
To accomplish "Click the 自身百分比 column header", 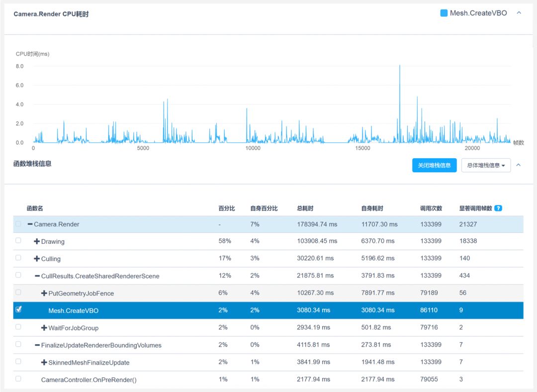I will (264, 208).
